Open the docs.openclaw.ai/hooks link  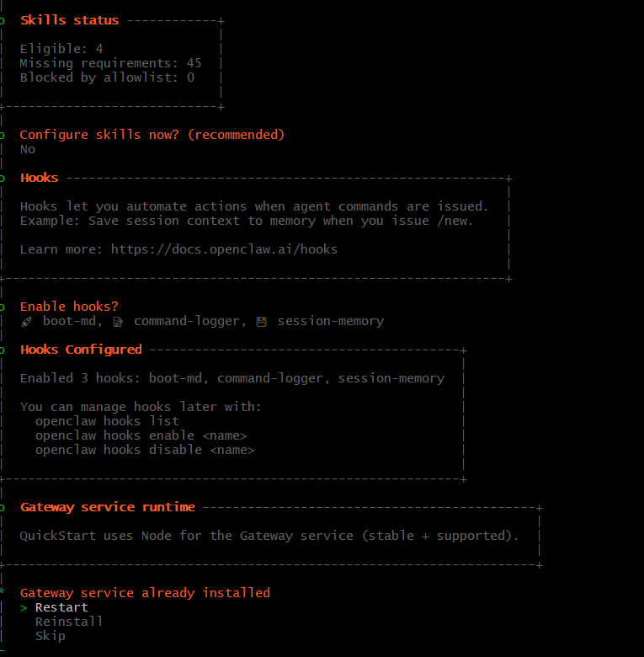click(x=224, y=249)
